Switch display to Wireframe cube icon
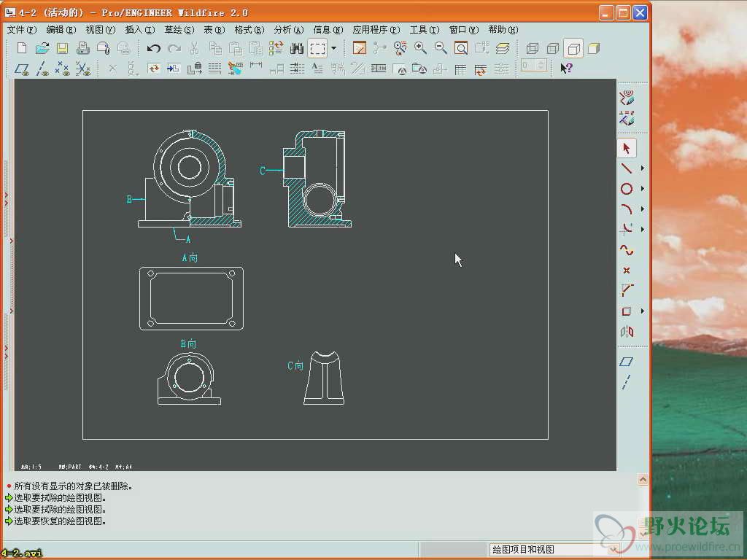The width and height of the screenshot is (747, 560). (x=532, y=48)
